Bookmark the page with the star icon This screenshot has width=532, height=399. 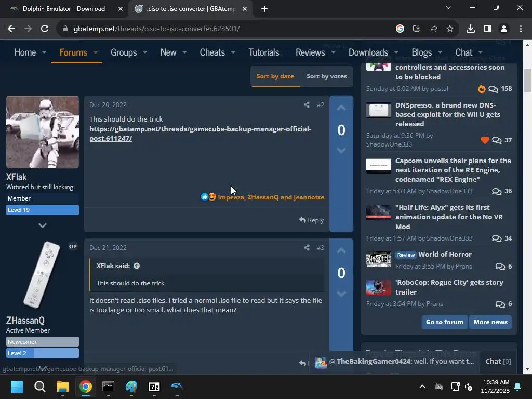(450, 29)
